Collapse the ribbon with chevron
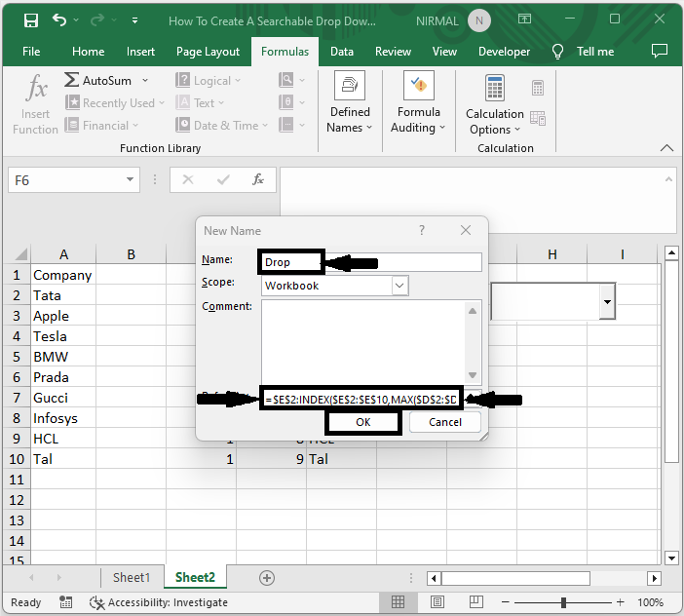684x616 pixels. pos(666,148)
